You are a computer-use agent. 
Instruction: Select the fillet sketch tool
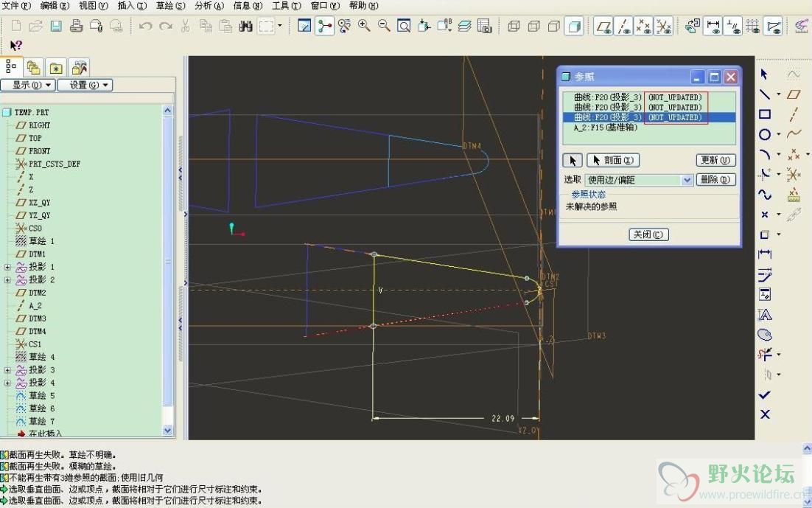pyautogui.click(x=765, y=175)
